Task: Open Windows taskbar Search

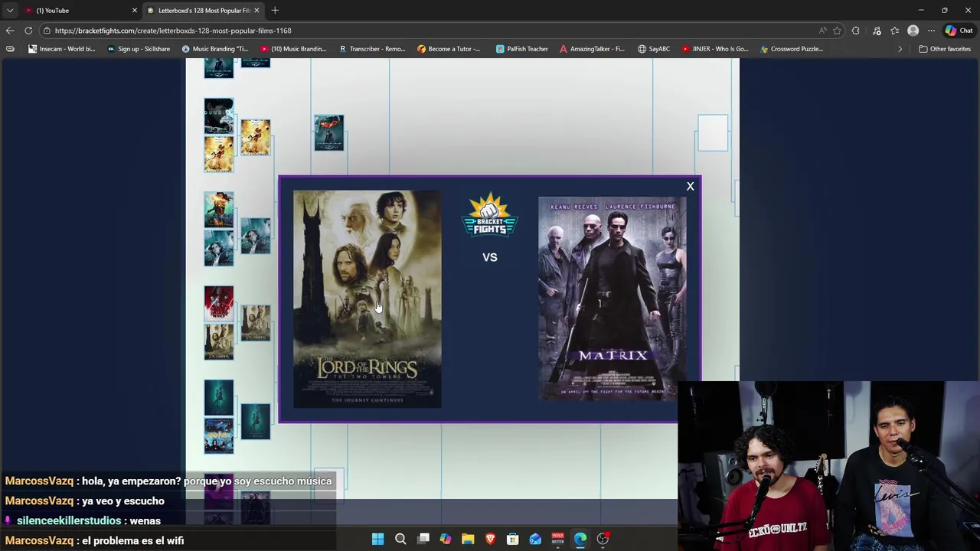Action: (400, 539)
